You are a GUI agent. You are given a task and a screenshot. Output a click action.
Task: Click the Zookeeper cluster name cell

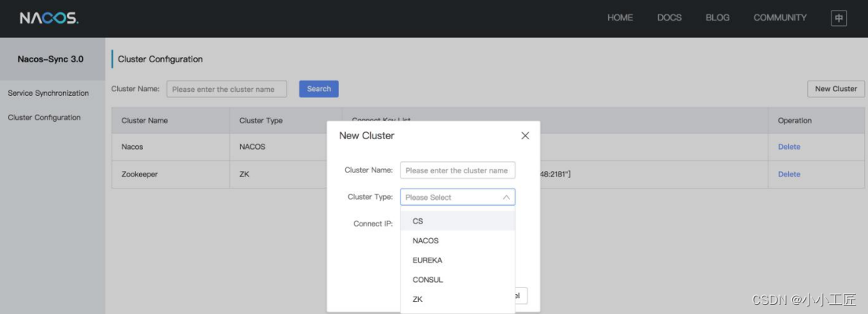click(170, 174)
